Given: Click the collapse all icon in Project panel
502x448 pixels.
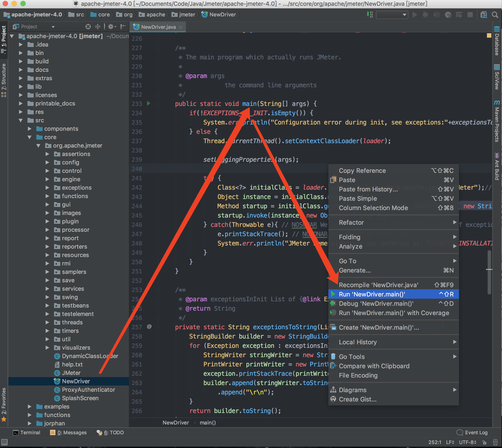Looking at the screenshot, I should [x=98, y=27].
